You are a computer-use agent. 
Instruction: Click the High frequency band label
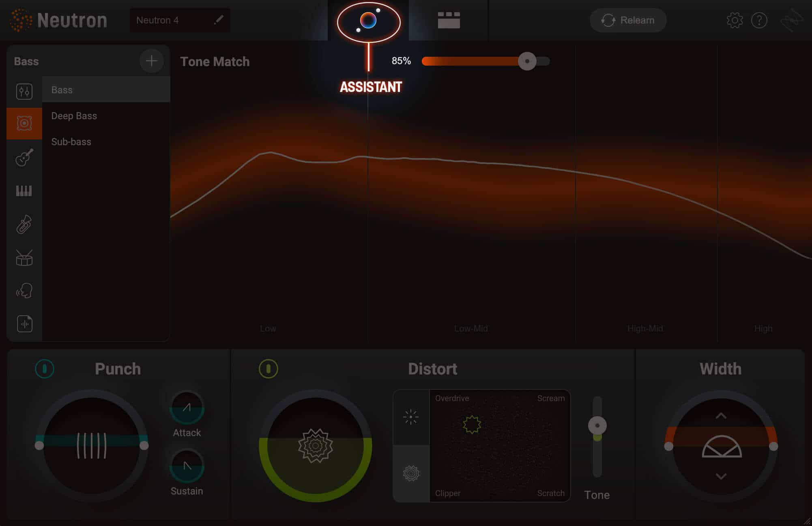(763, 328)
